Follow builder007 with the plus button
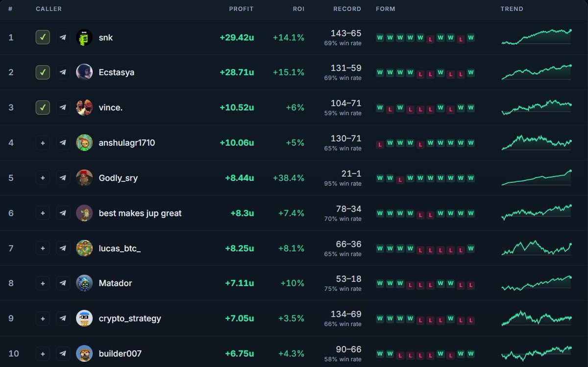Image resolution: width=588 pixels, height=367 pixels. coord(43,353)
